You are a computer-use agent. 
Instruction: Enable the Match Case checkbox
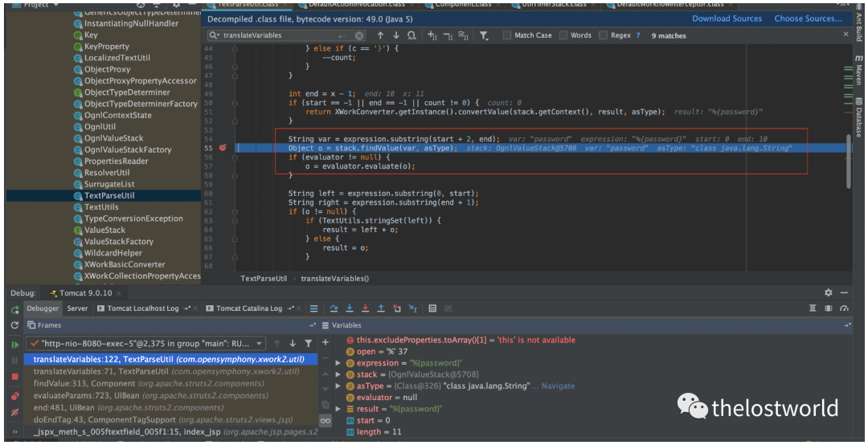(x=507, y=35)
